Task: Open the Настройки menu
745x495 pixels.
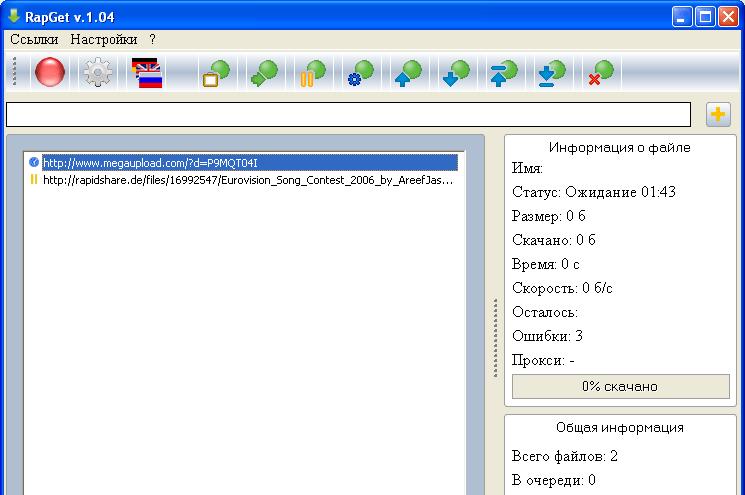Action: pyautogui.click(x=104, y=39)
